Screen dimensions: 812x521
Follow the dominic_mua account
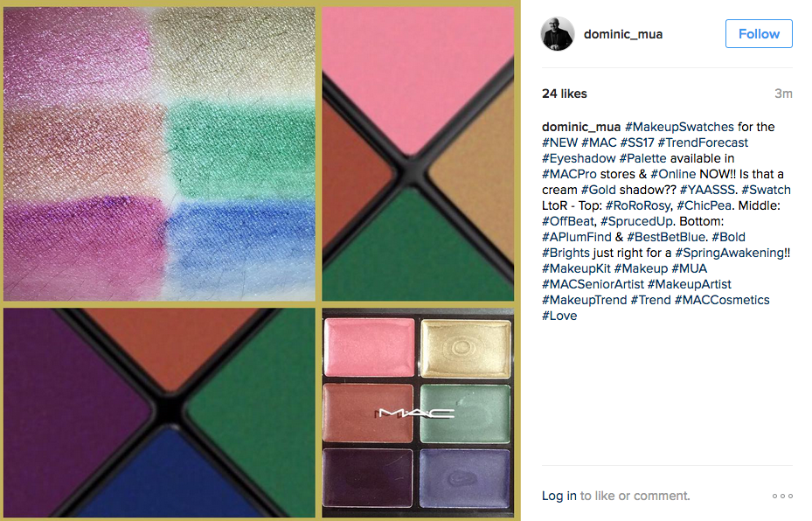[759, 34]
